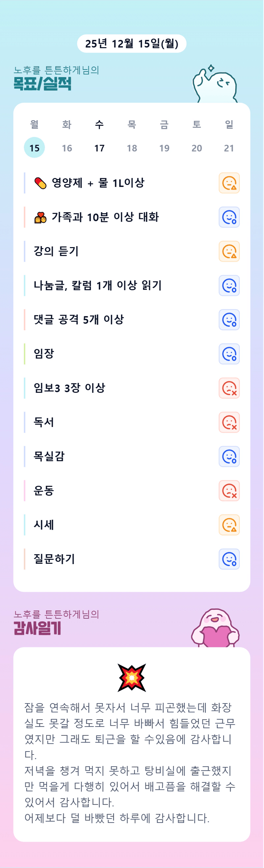Image resolution: width=264 pixels, height=868 pixels.
Task: Click the 시세 orange status icon
Action: (229, 525)
